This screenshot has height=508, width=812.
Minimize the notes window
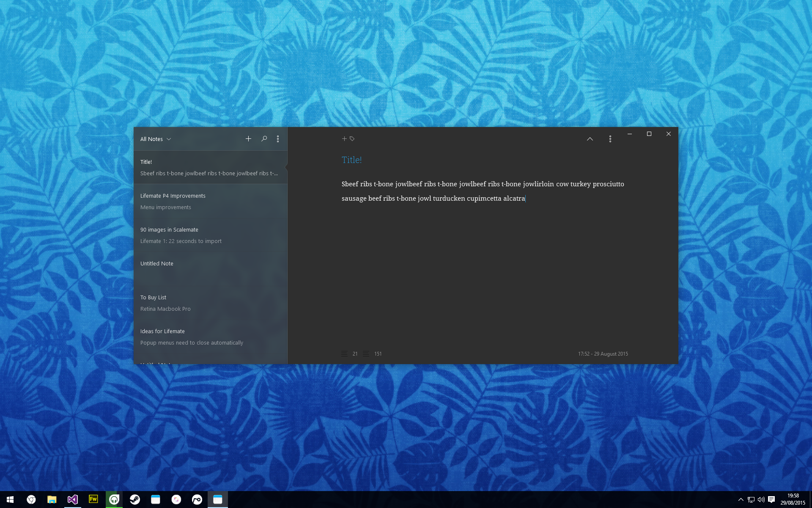click(630, 134)
